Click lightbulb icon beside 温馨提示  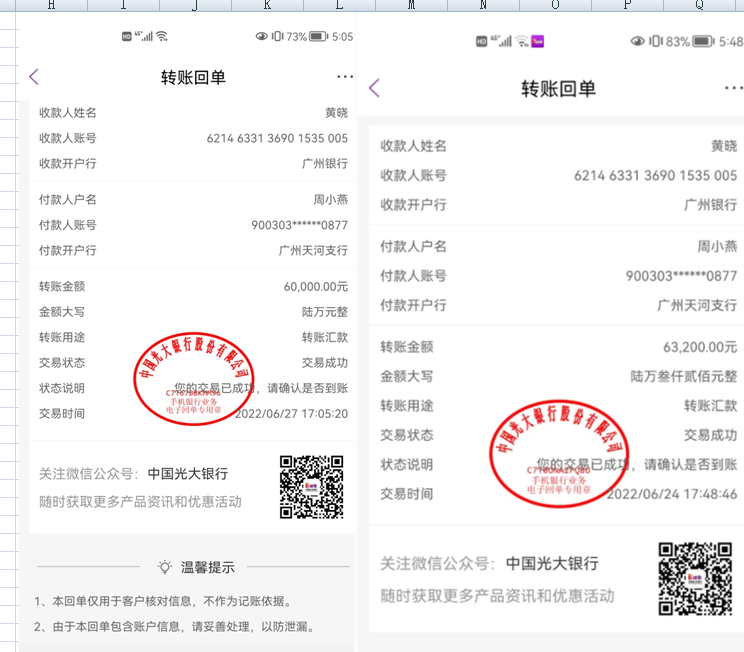[x=165, y=567]
